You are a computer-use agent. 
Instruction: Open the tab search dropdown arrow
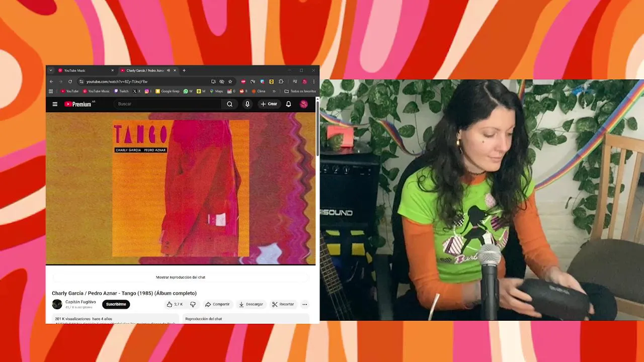click(51, 70)
